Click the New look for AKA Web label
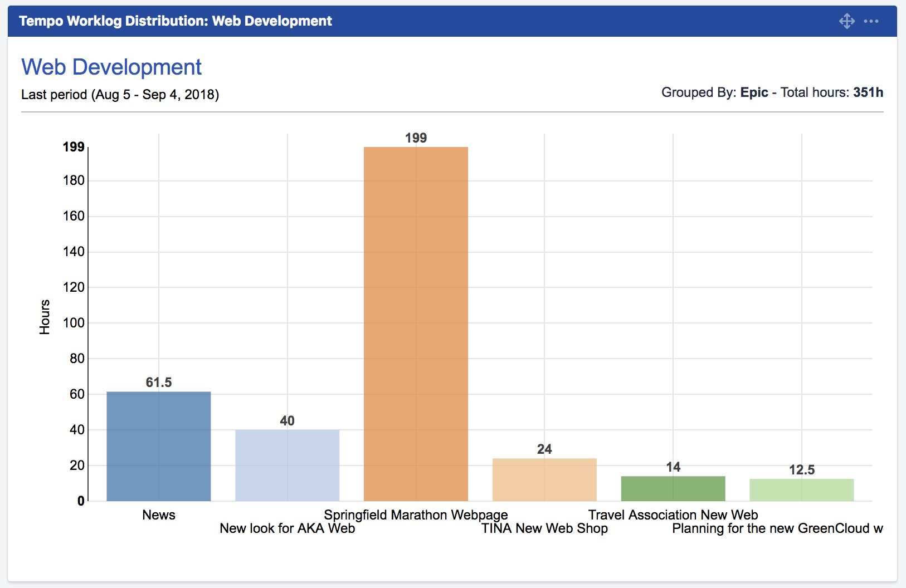Screen dimensions: 906x588 (287, 528)
